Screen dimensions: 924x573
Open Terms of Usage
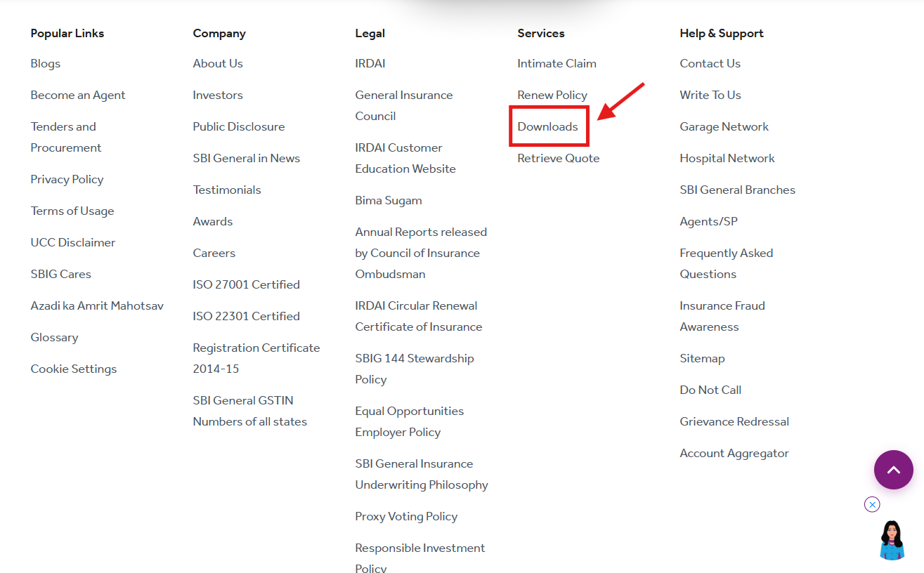[72, 211]
